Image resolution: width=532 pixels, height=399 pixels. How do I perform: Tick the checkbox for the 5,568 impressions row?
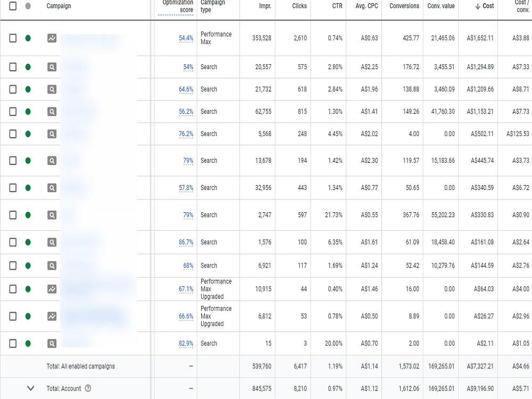click(x=13, y=134)
